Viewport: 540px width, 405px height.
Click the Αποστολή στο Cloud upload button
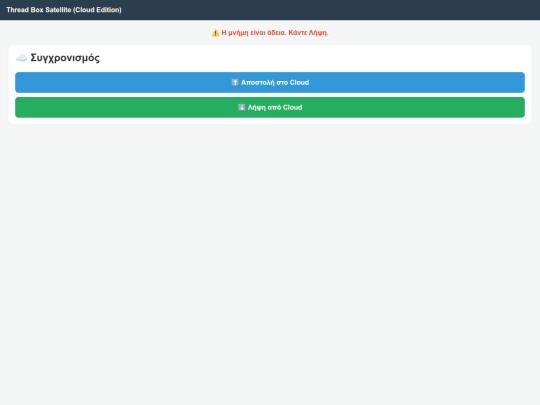[x=270, y=82]
